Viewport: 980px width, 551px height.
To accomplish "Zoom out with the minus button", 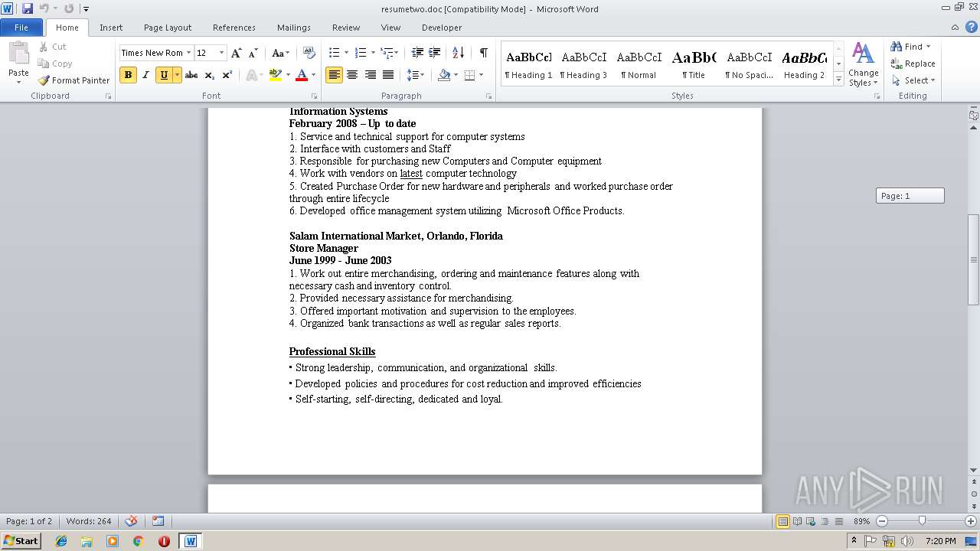I will pyautogui.click(x=881, y=521).
